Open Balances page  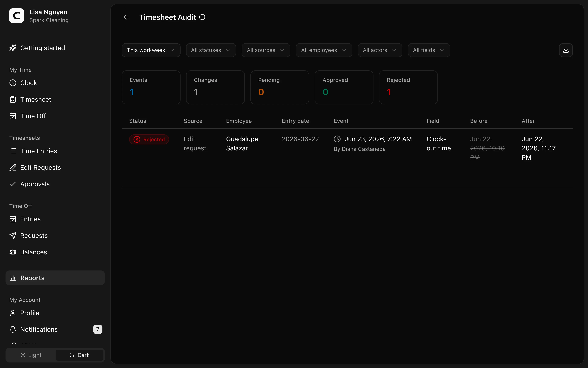coord(55,252)
